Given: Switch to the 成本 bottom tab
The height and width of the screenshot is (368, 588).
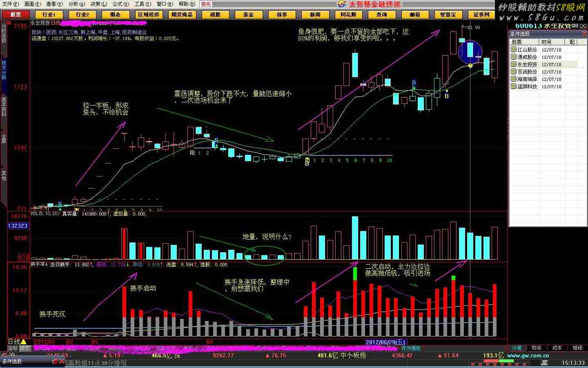Looking at the screenshot, I should click(x=557, y=348).
